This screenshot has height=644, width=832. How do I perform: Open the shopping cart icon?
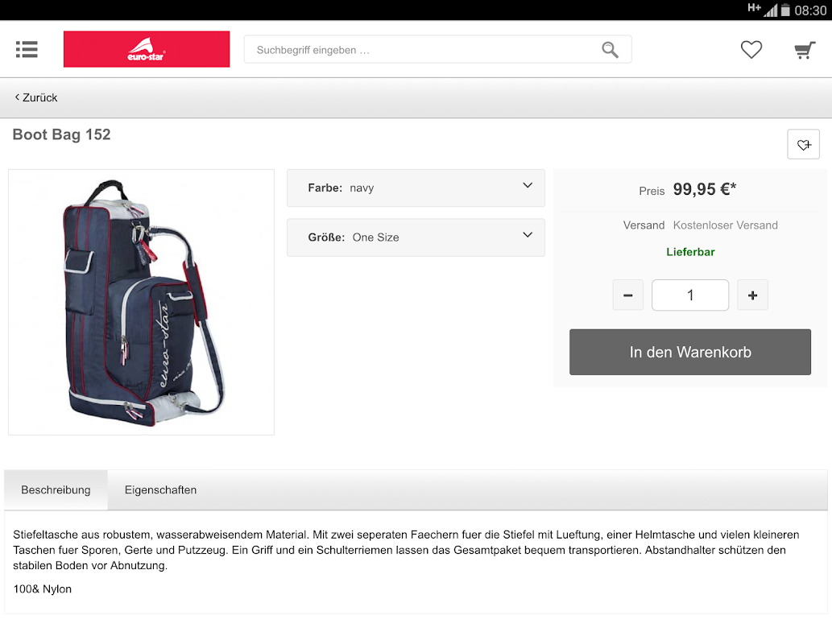coord(805,50)
